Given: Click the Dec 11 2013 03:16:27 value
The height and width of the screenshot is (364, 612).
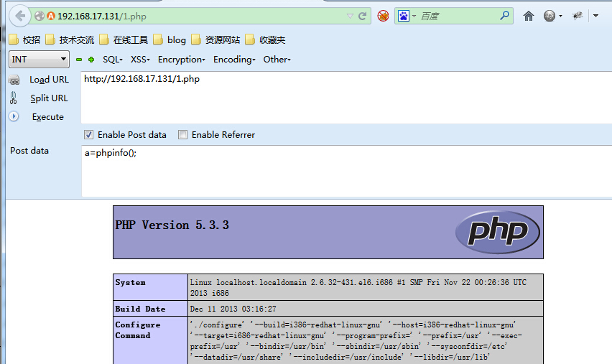Looking at the screenshot, I should [233, 309].
